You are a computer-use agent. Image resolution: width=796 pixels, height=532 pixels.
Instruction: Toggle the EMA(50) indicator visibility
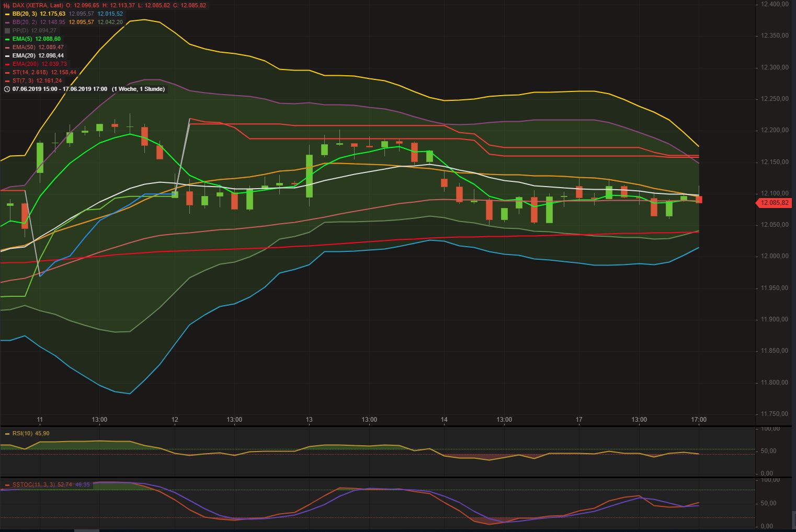point(7,47)
